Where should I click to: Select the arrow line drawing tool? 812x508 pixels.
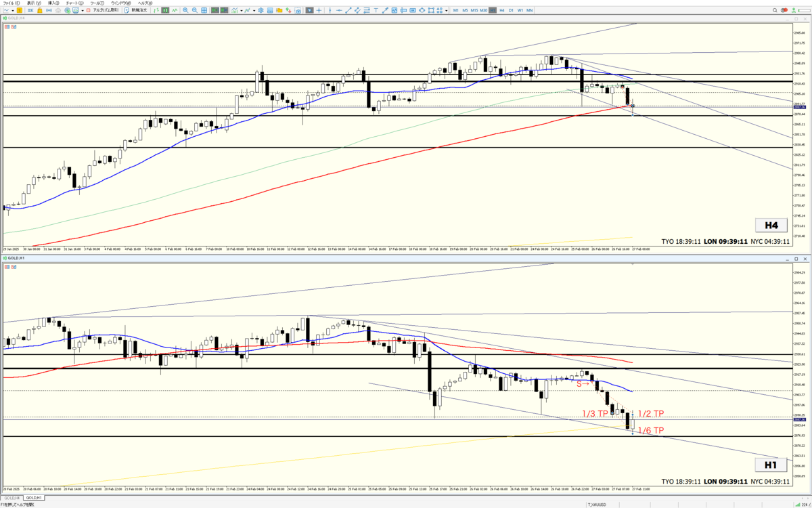point(385,10)
